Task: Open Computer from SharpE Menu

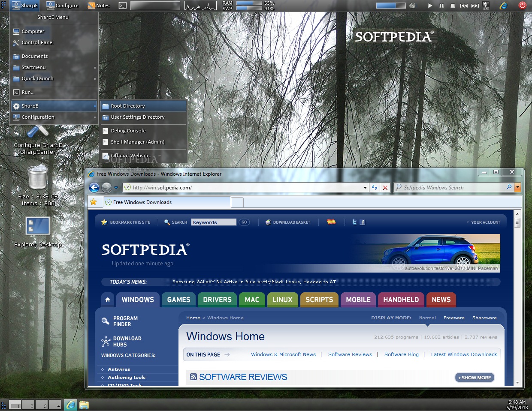Action: (54, 31)
